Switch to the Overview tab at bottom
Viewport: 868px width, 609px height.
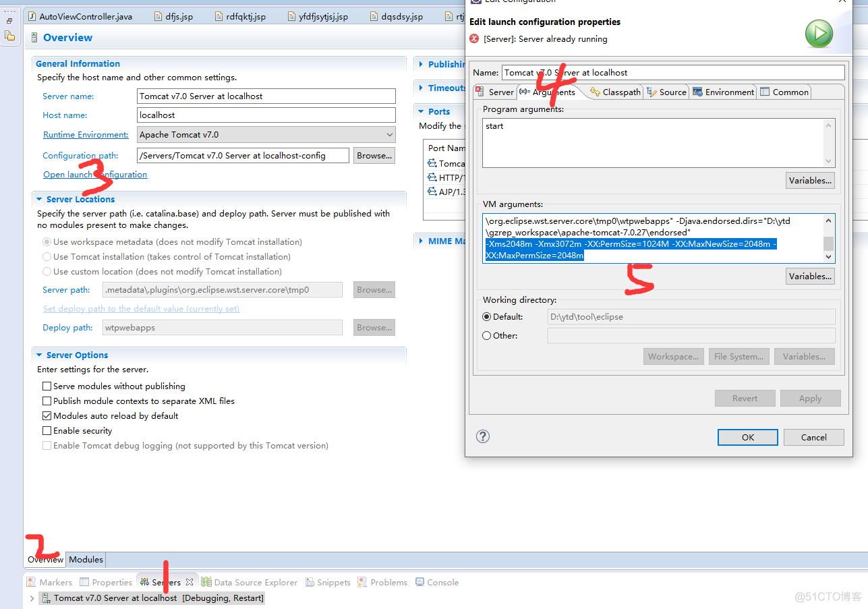(45, 559)
